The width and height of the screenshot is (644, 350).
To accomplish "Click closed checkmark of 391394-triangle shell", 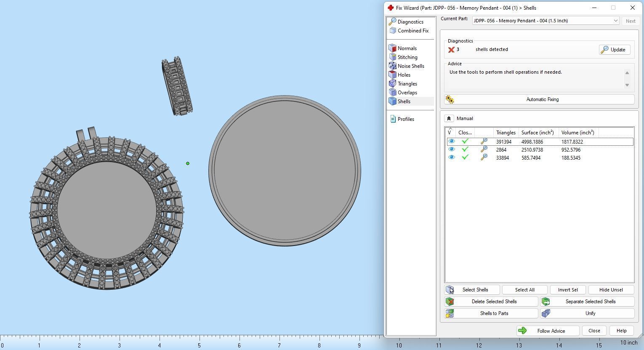I will click(x=465, y=142).
